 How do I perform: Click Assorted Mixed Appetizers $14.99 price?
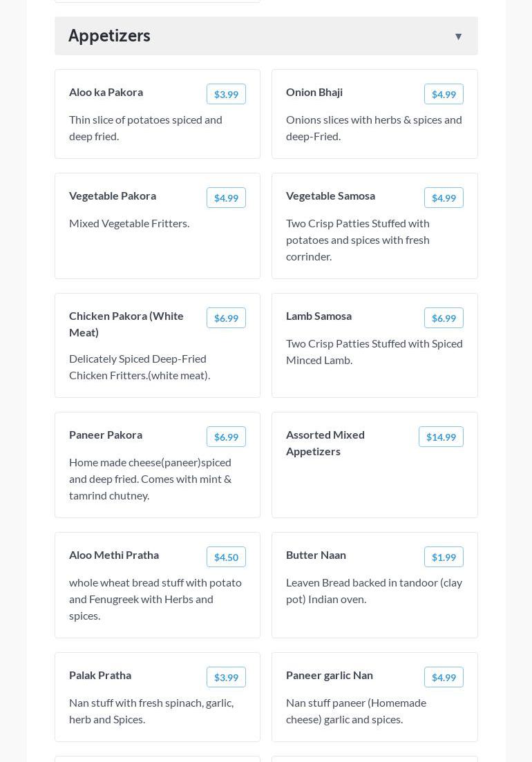pyautogui.click(x=441, y=437)
